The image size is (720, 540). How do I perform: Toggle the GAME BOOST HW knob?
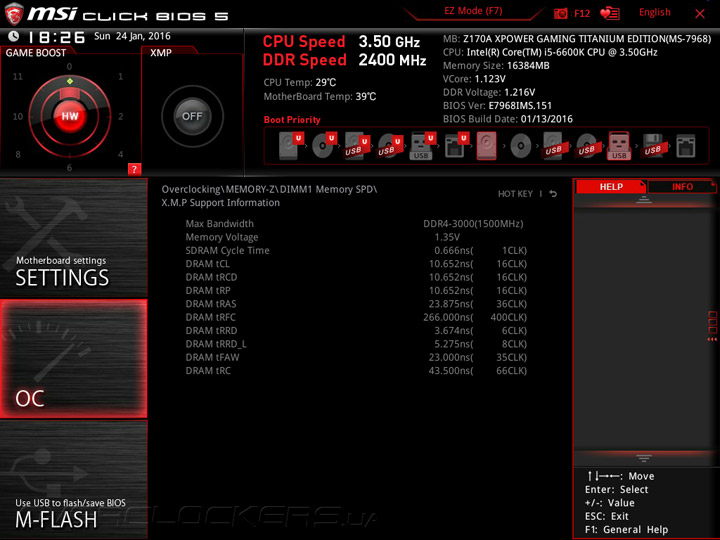click(70, 116)
